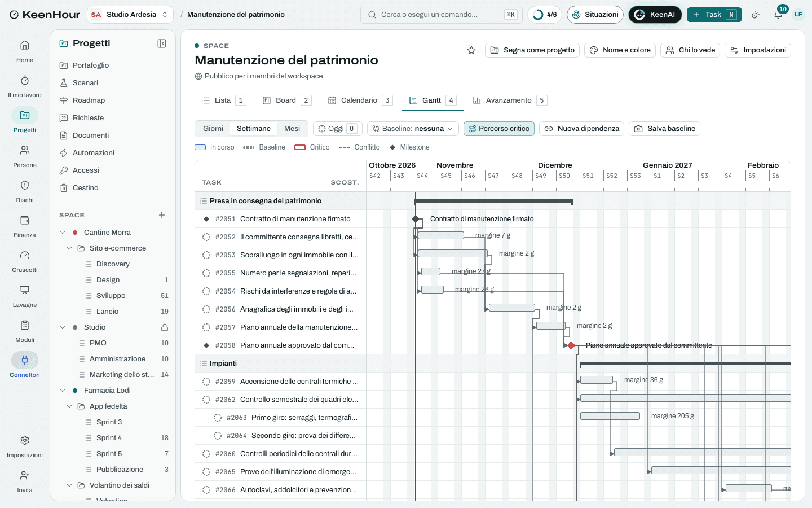Viewport: 812px width, 508px height.
Task: Collapse the Progetti sidebar panel
Action: tap(162, 43)
